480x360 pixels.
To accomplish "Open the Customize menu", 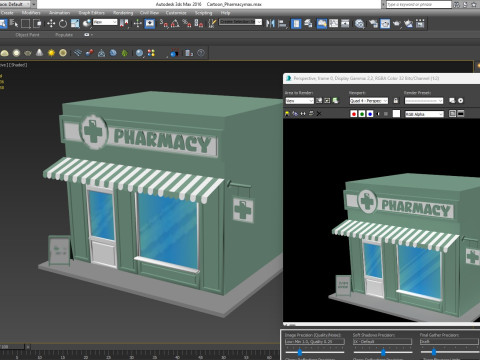I will tap(176, 13).
